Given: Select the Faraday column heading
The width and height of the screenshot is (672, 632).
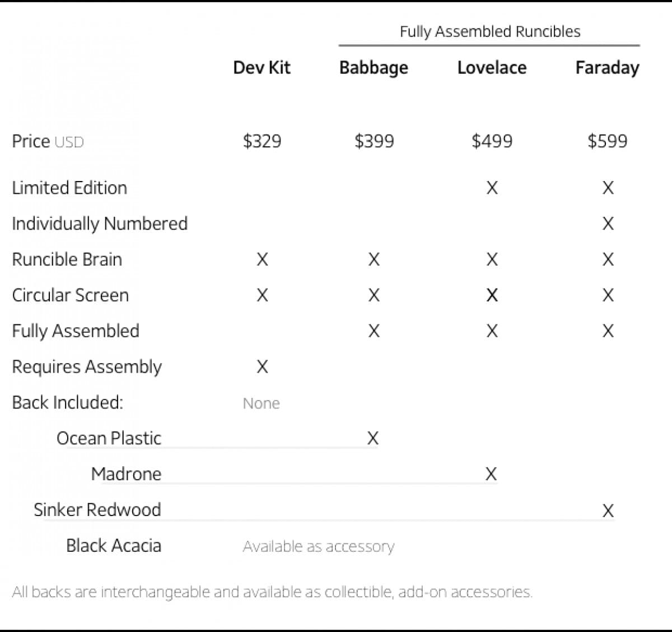Looking at the screenshot, I should tap(607, 68).
